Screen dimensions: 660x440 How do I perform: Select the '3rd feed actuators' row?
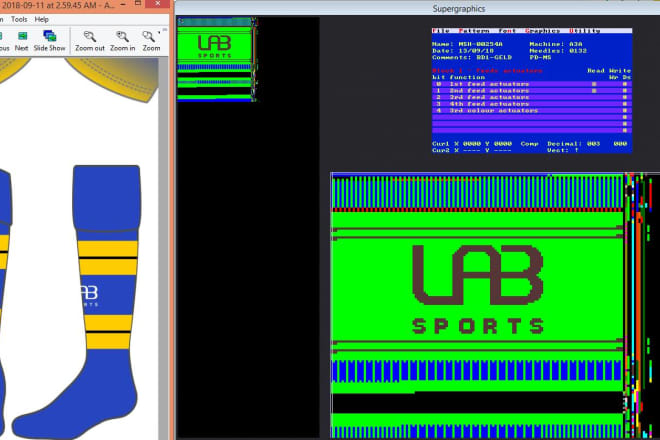click(x=532, y=97)
